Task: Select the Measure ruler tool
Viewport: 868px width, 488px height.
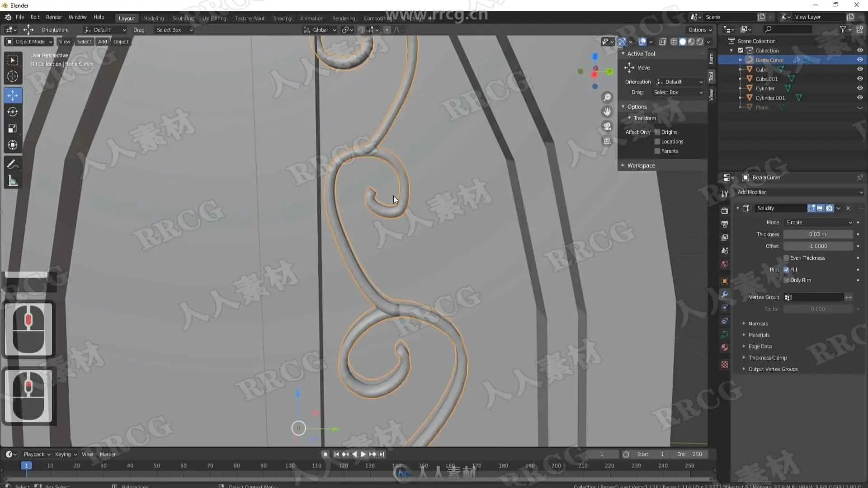Action: 13,182
